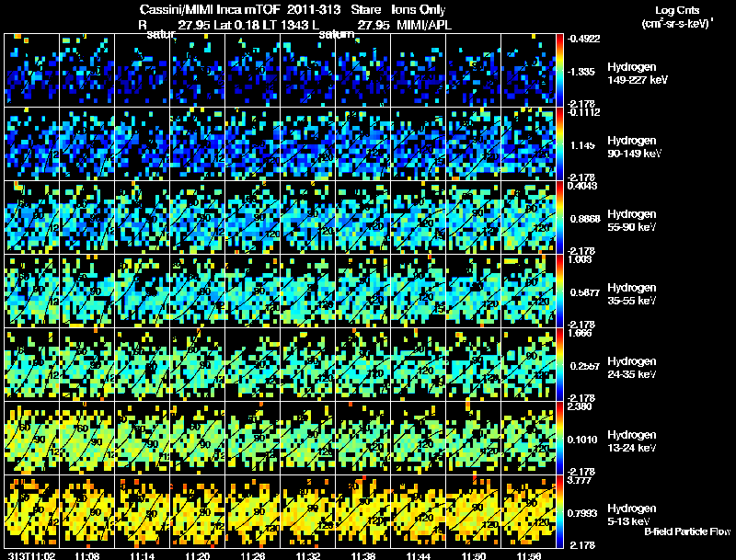Click the '11:32' time axis label

pos(308,555)
